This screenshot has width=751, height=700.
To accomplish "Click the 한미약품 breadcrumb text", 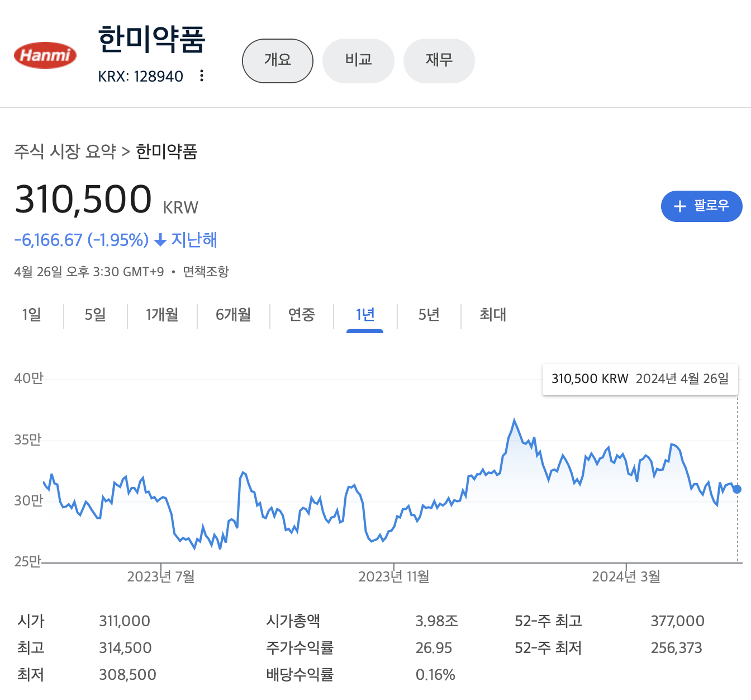I will coord(167,151).
